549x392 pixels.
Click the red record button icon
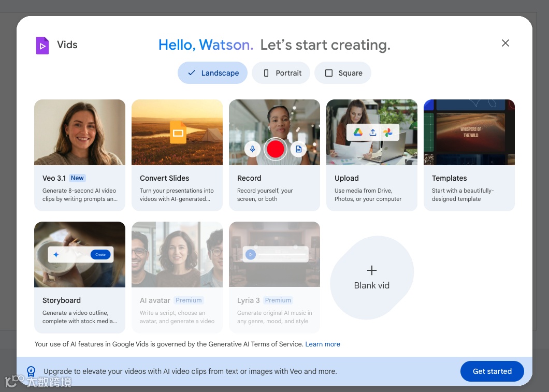point(275,149)
